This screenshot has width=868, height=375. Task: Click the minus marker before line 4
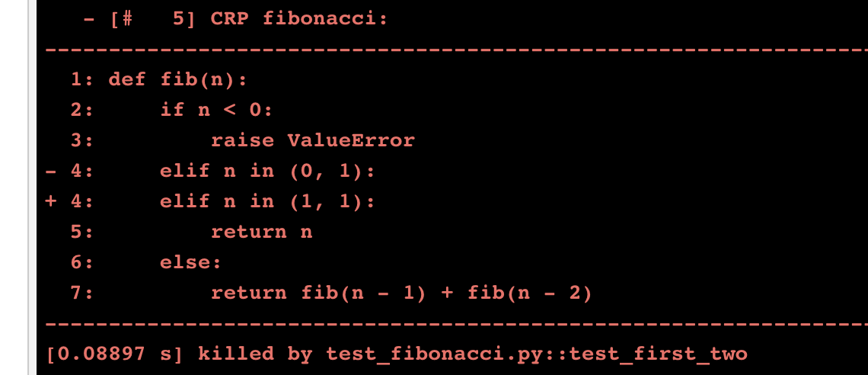tap(50, 171)
